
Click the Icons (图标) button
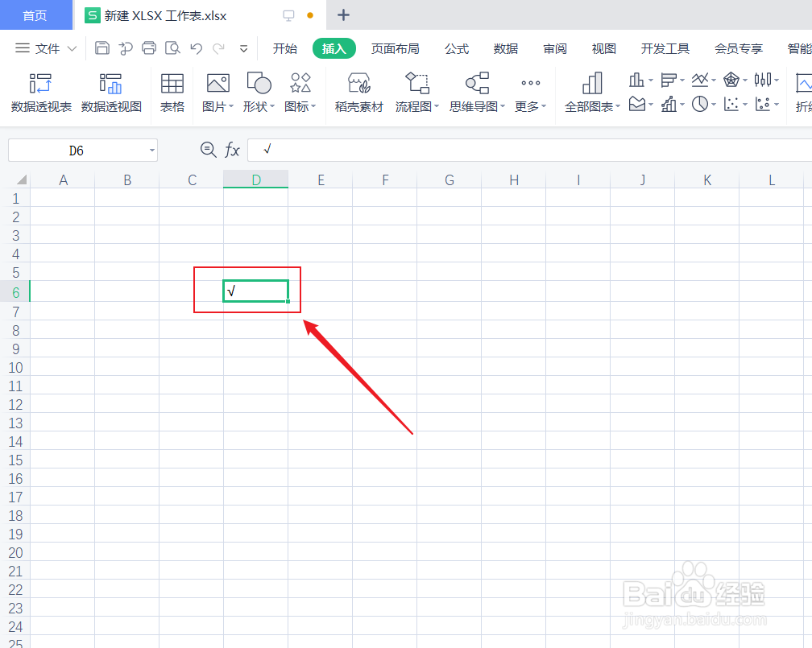point(300,83)
